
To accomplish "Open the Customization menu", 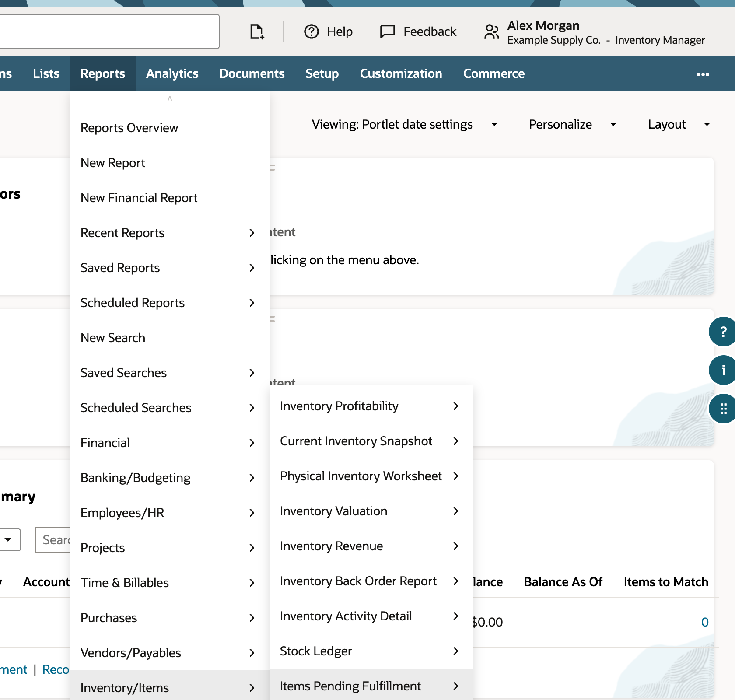I will [401, 73].
